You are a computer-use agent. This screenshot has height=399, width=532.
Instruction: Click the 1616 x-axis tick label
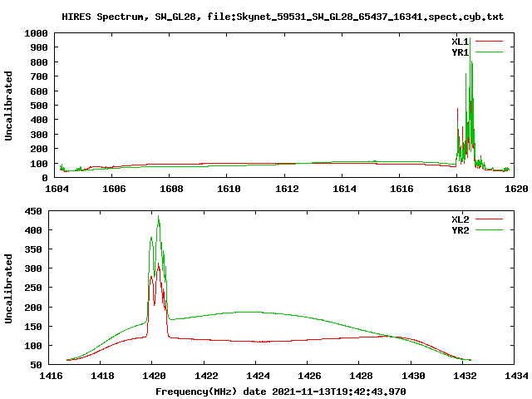[401, 189]
